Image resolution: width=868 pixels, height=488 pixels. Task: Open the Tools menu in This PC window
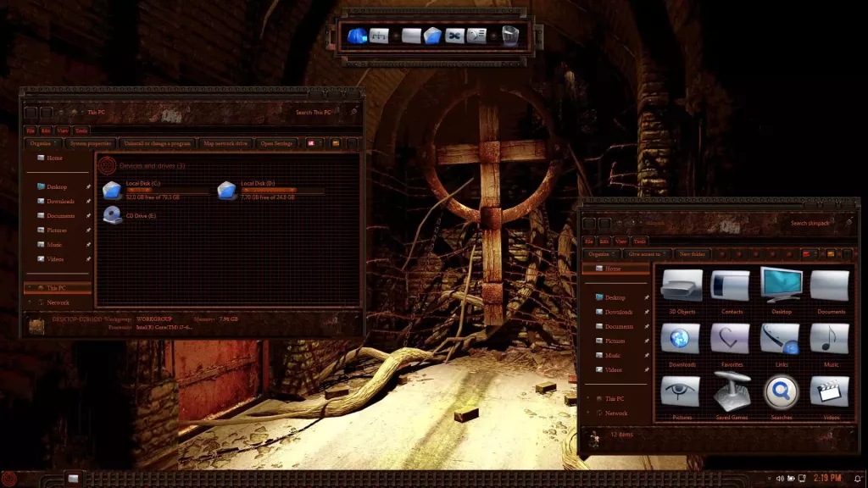tap(80, 130)
